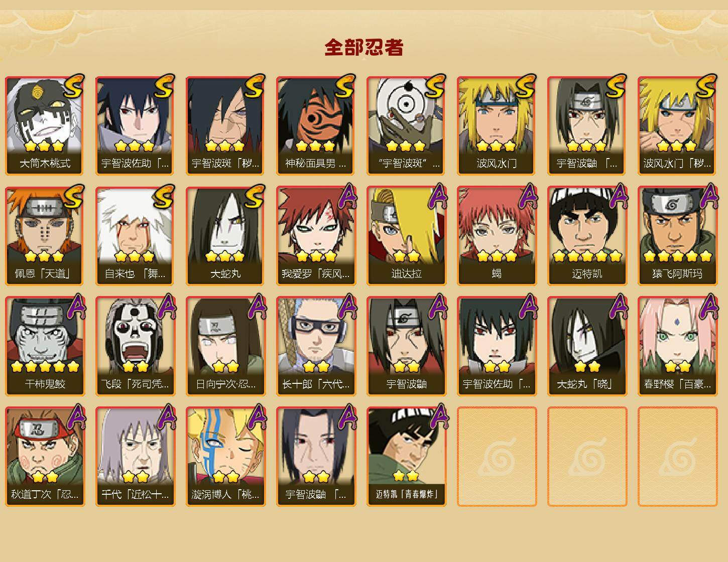Click the S rank badge on 大筒木桃式

74,85
